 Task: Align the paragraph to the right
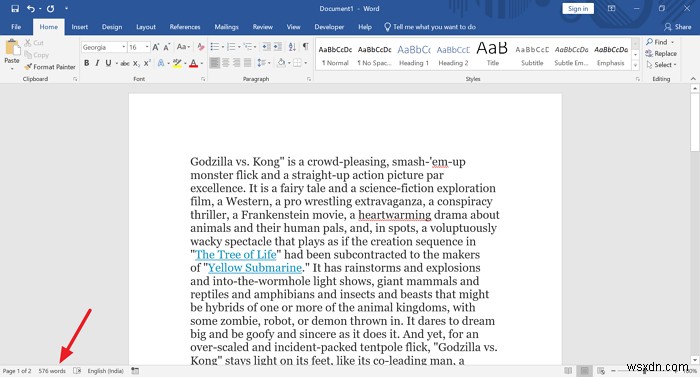point(236,63)
